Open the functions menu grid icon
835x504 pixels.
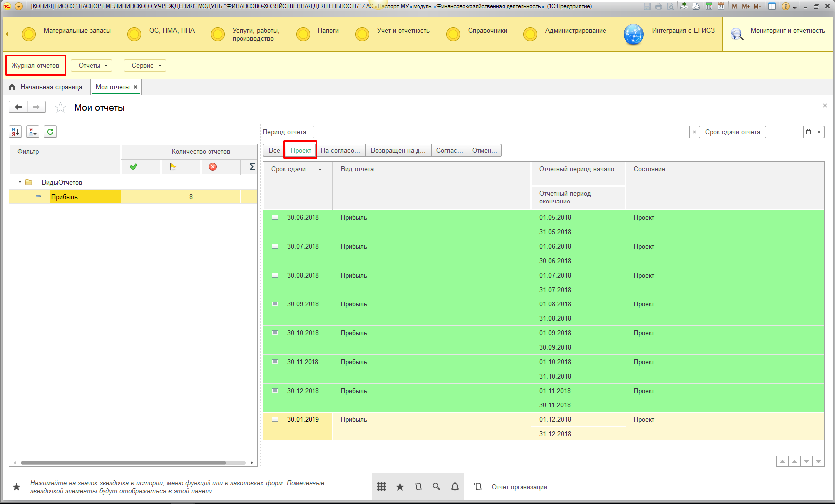381,487
